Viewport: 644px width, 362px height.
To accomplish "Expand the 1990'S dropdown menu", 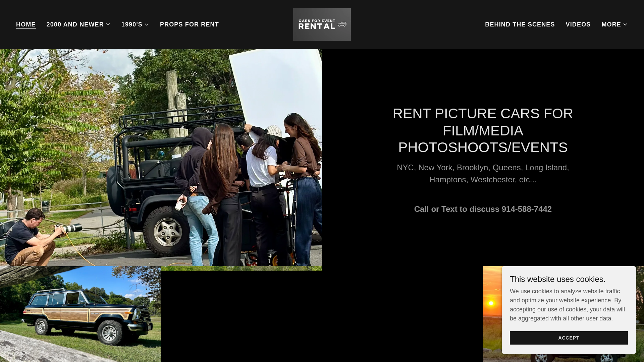I will click(135, 24).
